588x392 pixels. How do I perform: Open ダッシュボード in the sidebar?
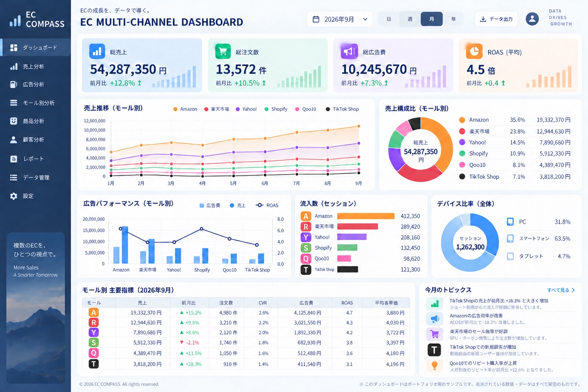tap(35, 47)
